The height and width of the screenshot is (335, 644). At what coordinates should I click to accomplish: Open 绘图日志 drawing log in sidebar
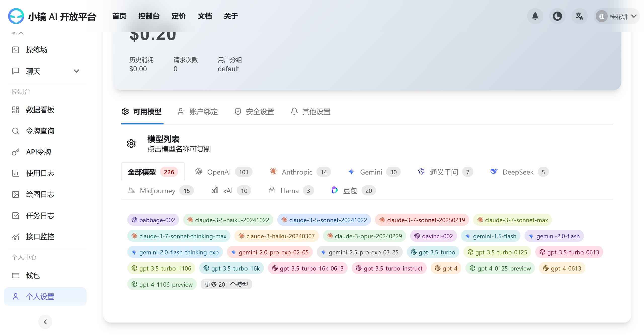[x=45, y=194]
